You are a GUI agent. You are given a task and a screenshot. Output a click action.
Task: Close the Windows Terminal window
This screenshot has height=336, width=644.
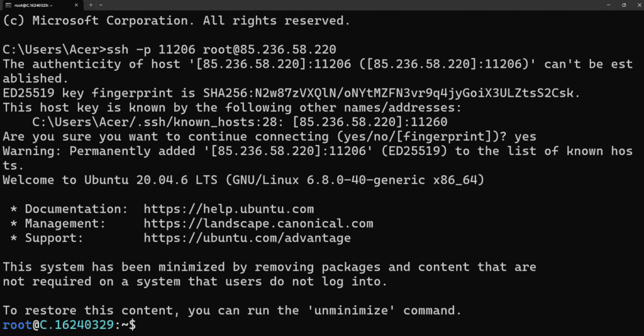[x=639, y=5]
